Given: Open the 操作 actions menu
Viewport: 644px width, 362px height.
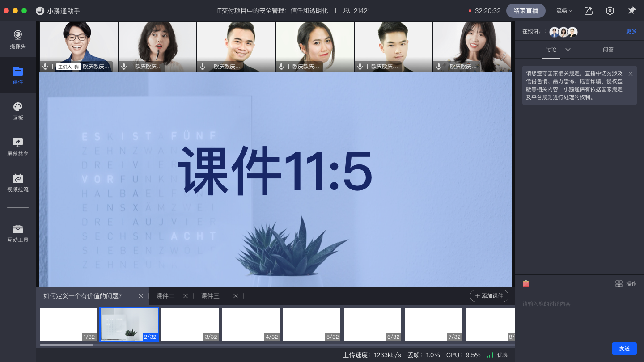Looking at the screenshot, I should [626, 284].
